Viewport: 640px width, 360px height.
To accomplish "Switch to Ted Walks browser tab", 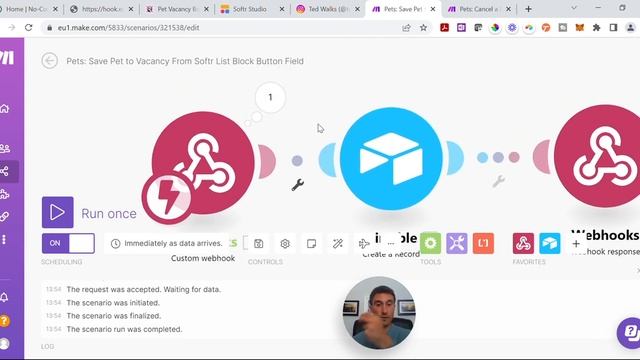I will (328, 9).
